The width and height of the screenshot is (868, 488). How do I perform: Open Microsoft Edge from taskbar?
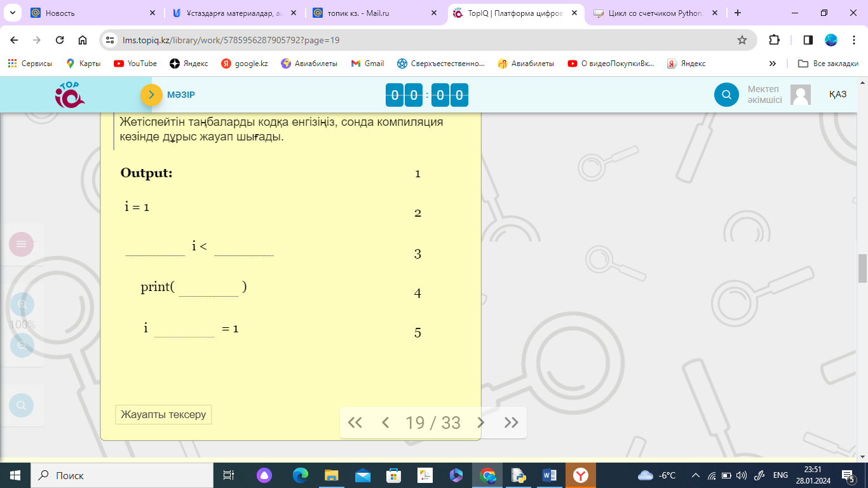click(x=301, y=475)
